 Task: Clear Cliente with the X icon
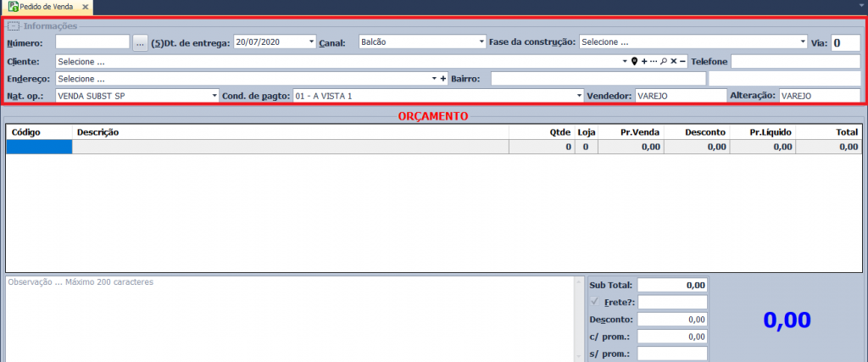click(x=673, y=62)
